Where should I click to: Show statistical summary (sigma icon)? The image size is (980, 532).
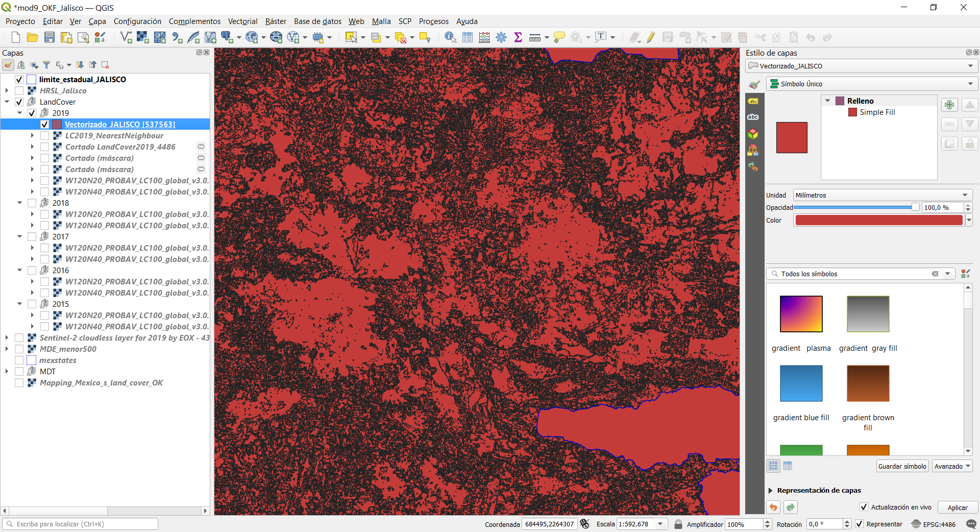pos(518,37)
